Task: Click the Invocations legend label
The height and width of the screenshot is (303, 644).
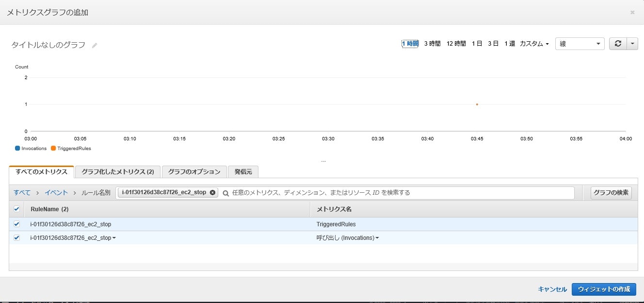Action: click(x=34, y=149)
